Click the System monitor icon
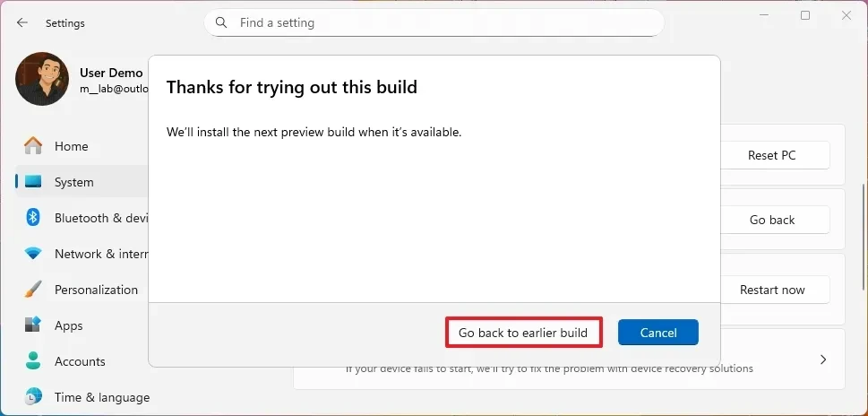Image resolution: width=868 pixels, height=416 pixels. [33, 182]
